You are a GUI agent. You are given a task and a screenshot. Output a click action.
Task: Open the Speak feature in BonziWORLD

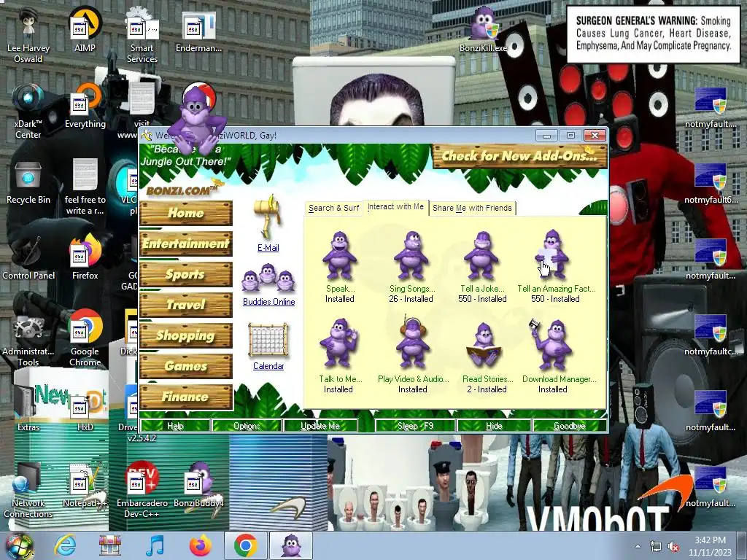pyautogui.click(x=339, y=255)
